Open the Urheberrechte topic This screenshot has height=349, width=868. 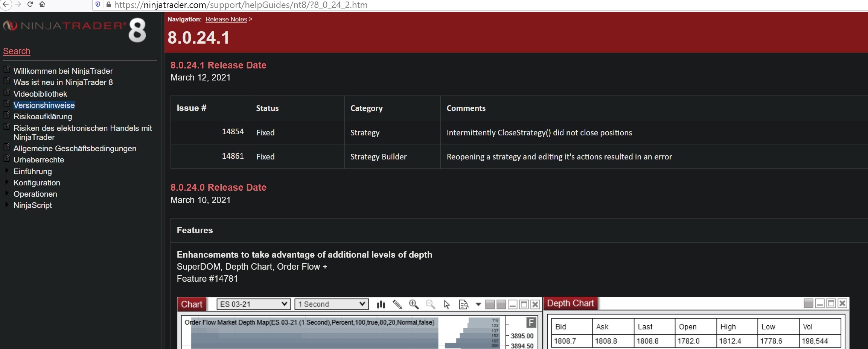point(39,160)
